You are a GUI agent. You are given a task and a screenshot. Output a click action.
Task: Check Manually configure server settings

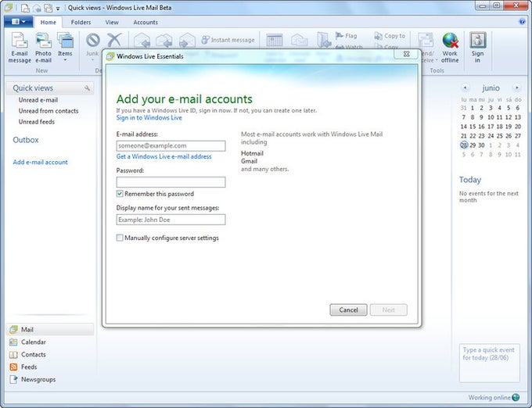pyautogui.click(x=120, y=238)
